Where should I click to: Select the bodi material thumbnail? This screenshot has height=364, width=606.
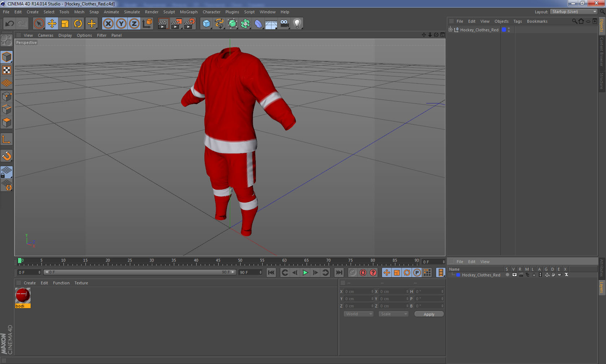[x=23, y=296]
